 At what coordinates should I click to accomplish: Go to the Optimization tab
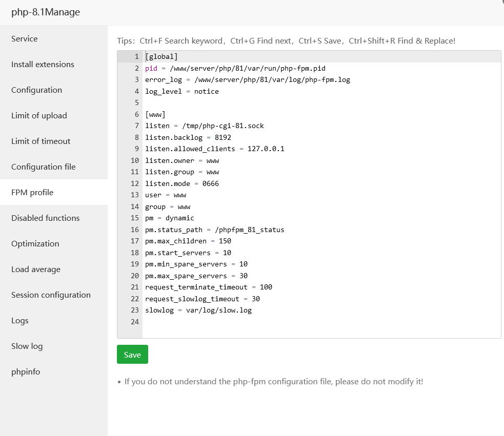pyautogui.click(x=35, y=244)
